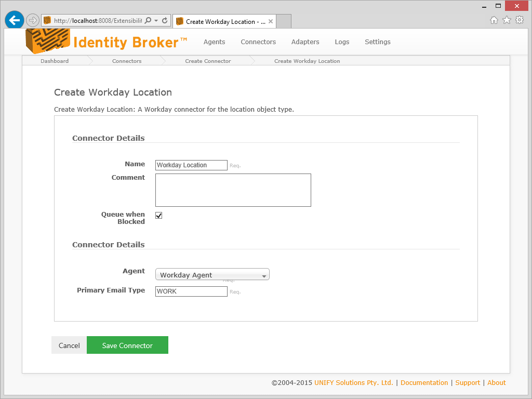This screenshot has height=399, width=532.
Task: Close the Create Workday Location tab
Action: tap(271, 21)
